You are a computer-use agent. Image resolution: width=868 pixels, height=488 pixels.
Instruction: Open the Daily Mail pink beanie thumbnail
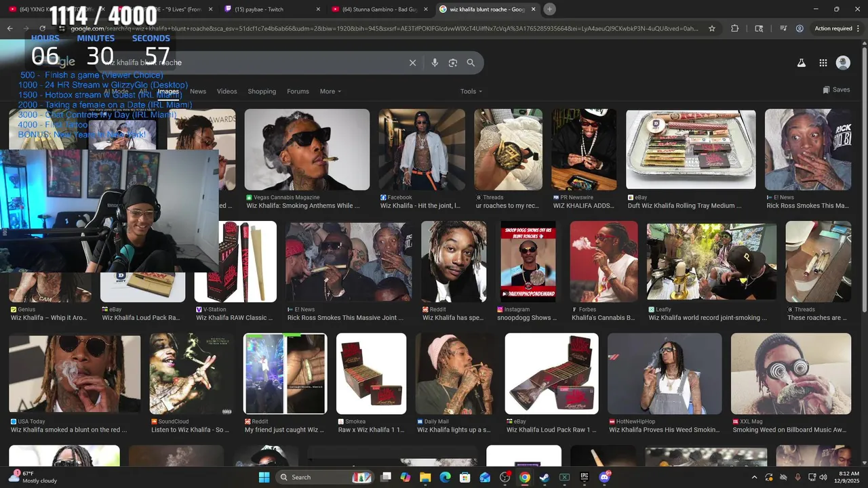point(456,373)
